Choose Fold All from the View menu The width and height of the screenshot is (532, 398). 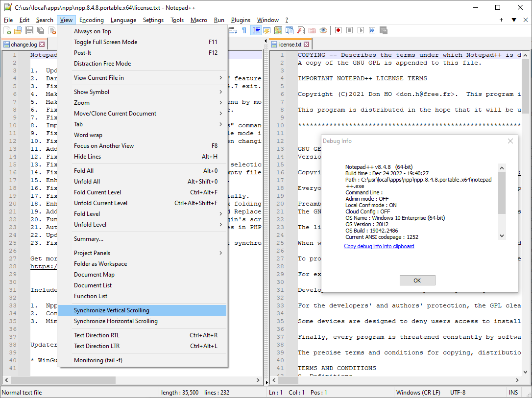click(x=143, y=171)
